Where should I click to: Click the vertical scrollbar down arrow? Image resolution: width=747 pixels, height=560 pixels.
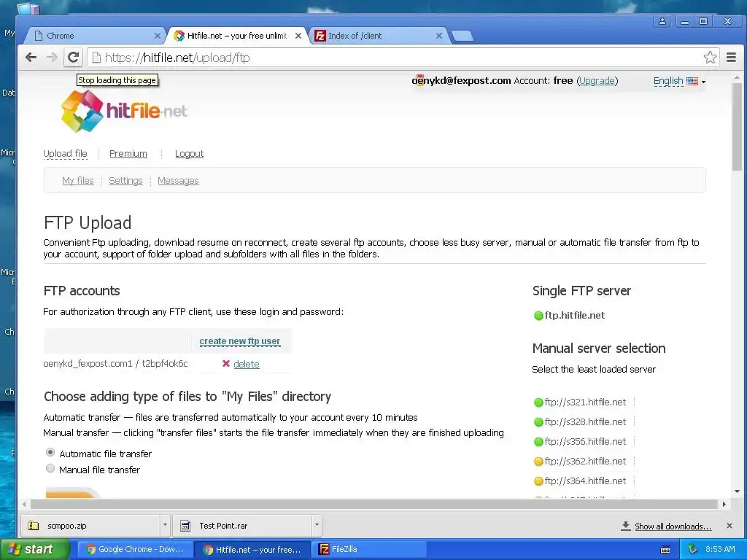pos(737,491)
